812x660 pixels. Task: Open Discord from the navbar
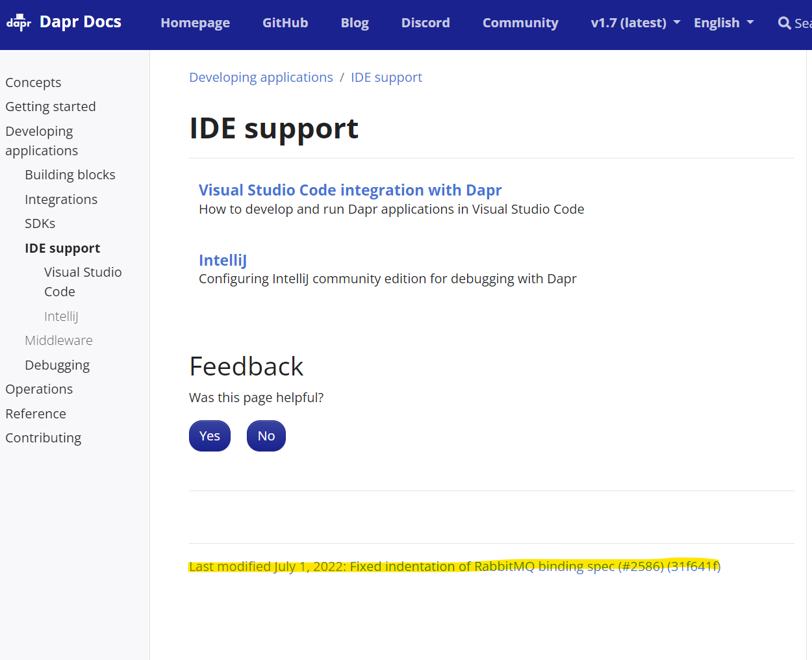point(425,23)
